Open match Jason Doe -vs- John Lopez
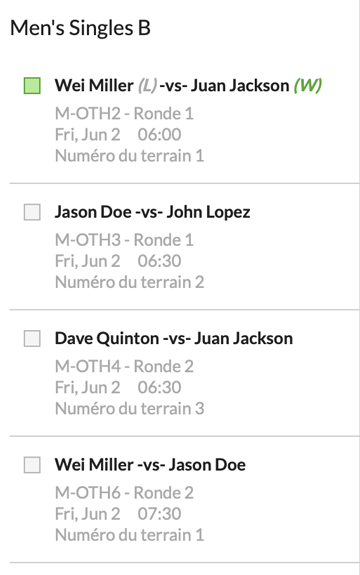This screenshot has height=575, width=360. coord(153,212)
